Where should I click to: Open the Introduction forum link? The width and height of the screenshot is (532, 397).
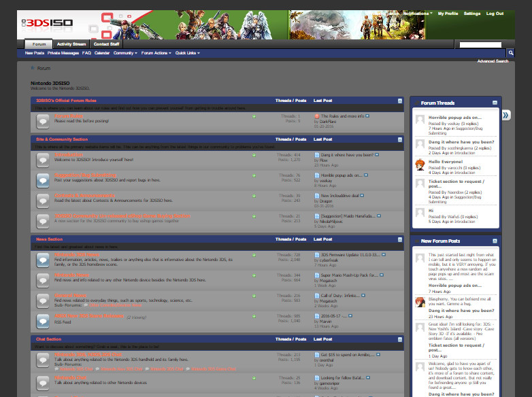(x=69, y=154)
